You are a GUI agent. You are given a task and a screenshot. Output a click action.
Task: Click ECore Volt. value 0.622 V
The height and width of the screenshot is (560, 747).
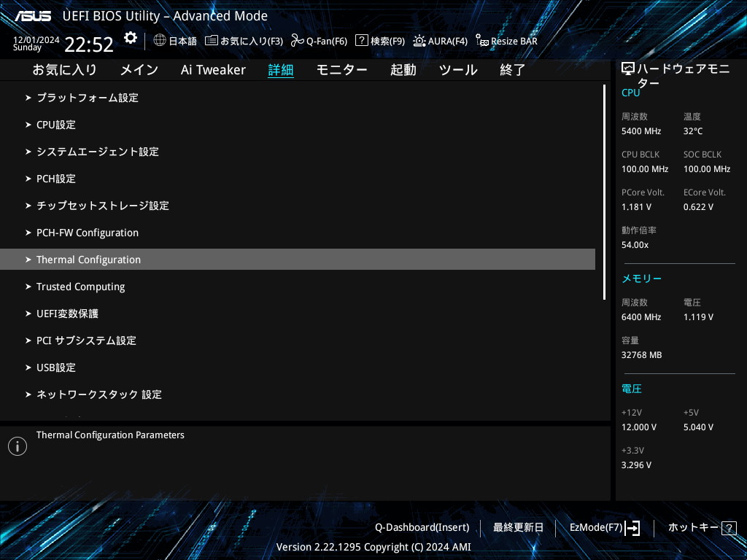[x=698, y=206]
